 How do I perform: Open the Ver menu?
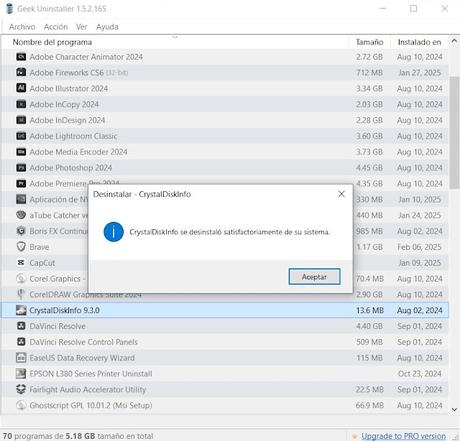pos(81,27)
